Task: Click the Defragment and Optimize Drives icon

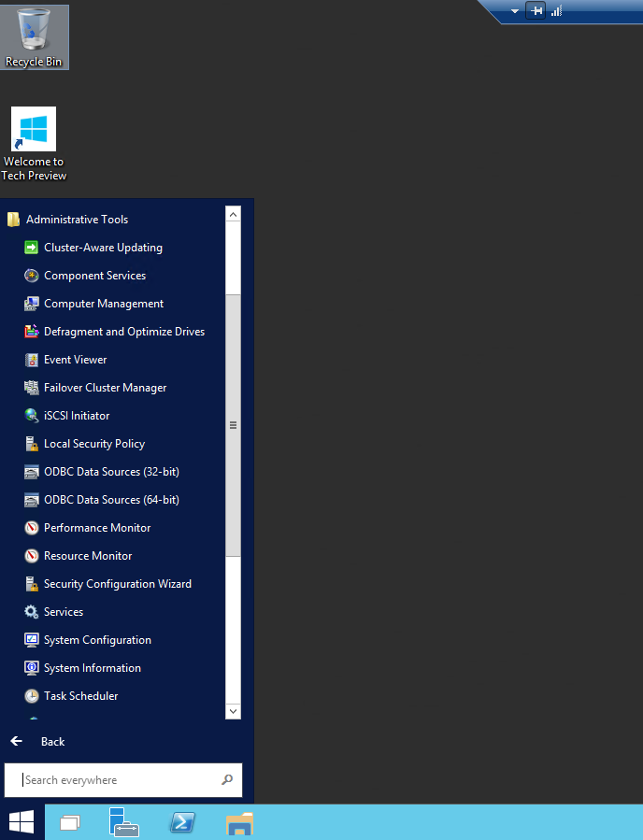Action: click(32, 332)
